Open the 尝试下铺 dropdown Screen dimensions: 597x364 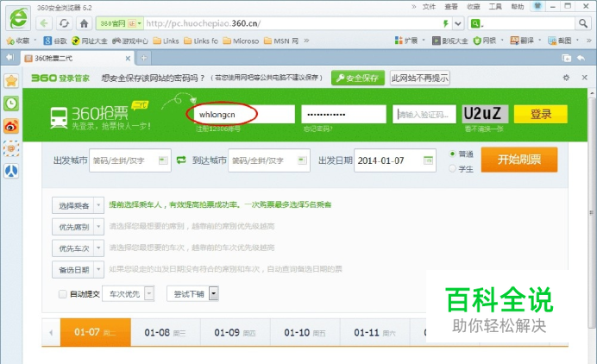tap(192, 293)
